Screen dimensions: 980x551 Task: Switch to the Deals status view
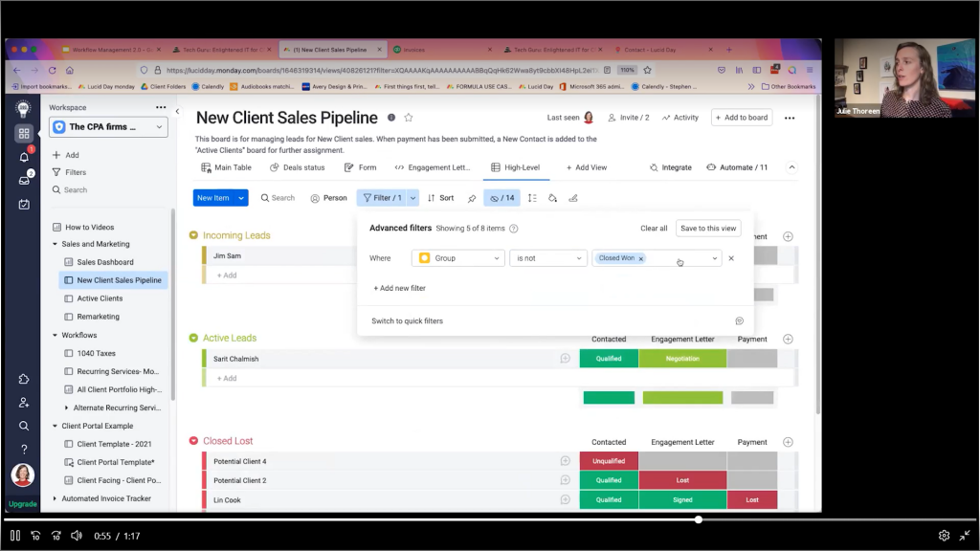(298, 167)
